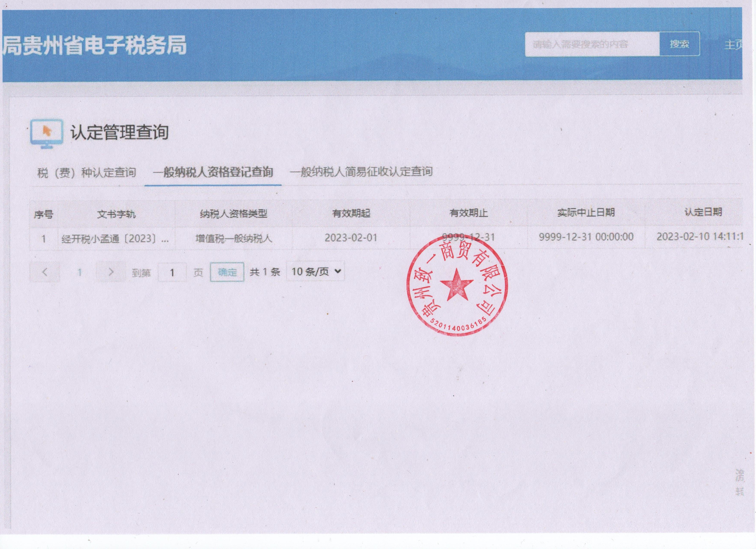Image resolution: width=756 pixels, height=549 pixels.
Task: Go to next page arrow
Action: (111, 272)
